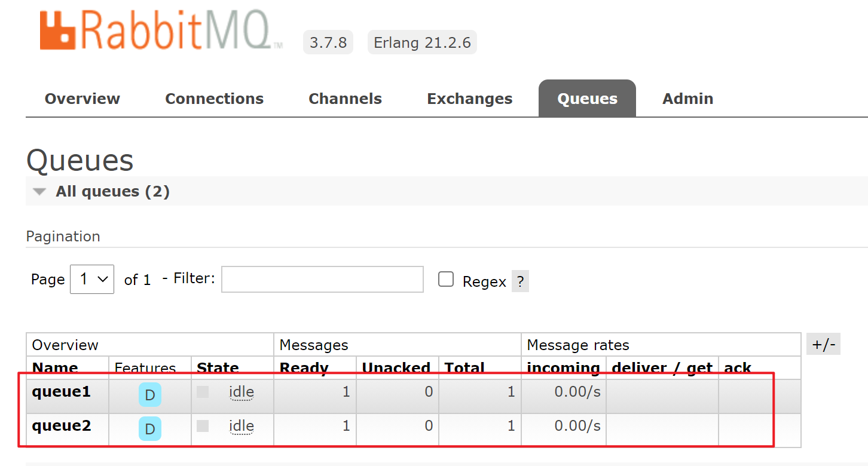The height and width of the screenshot is (466, 868).
Task: Sort queues by Ready column header
Action: tap(304, 368)
